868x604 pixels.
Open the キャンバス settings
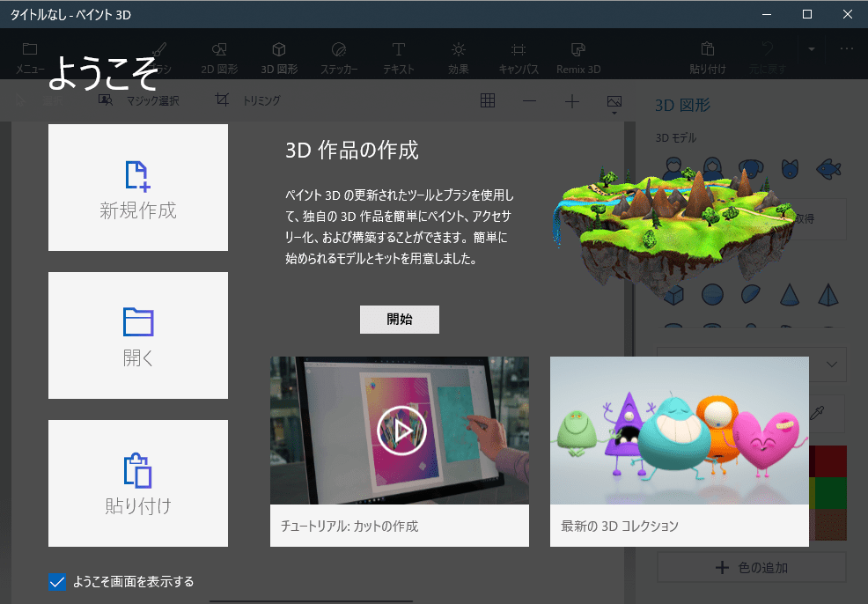[x=519, y=57]
